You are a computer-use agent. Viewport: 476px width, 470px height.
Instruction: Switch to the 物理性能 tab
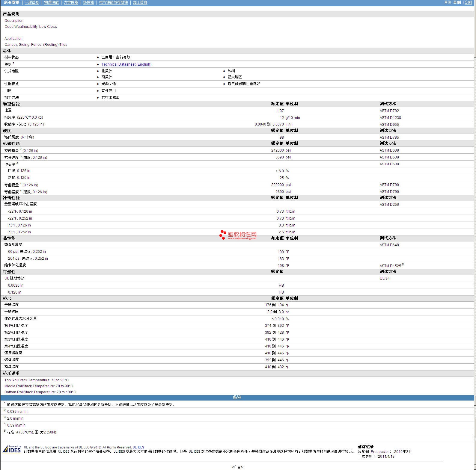point(51,2)
